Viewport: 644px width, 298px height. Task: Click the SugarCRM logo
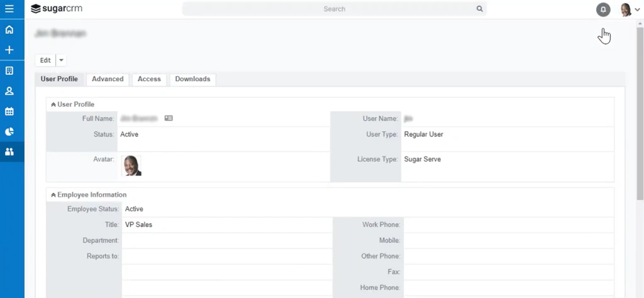57,9
